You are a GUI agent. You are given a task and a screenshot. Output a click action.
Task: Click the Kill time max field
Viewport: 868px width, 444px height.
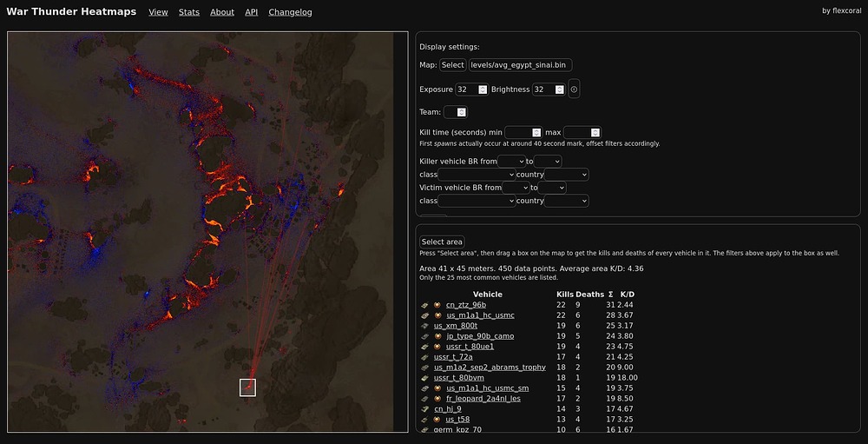[582, 132]
